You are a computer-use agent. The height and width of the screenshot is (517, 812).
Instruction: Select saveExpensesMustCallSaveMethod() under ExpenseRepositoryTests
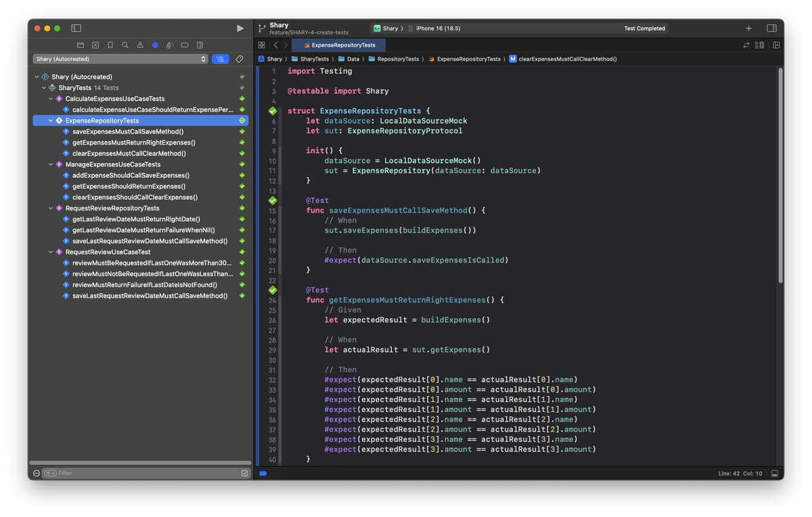(x=128, y=131)
